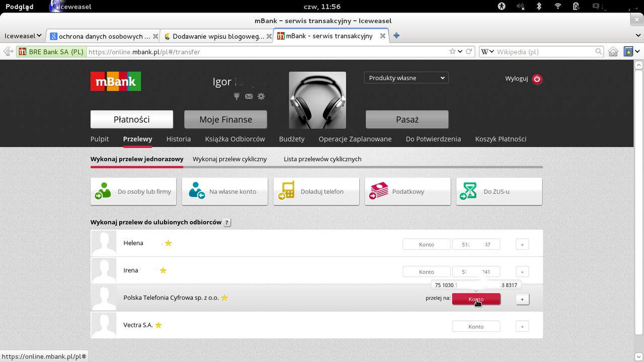Open the trophy icon under user name
644x362 pixels.
click(237, 96)
